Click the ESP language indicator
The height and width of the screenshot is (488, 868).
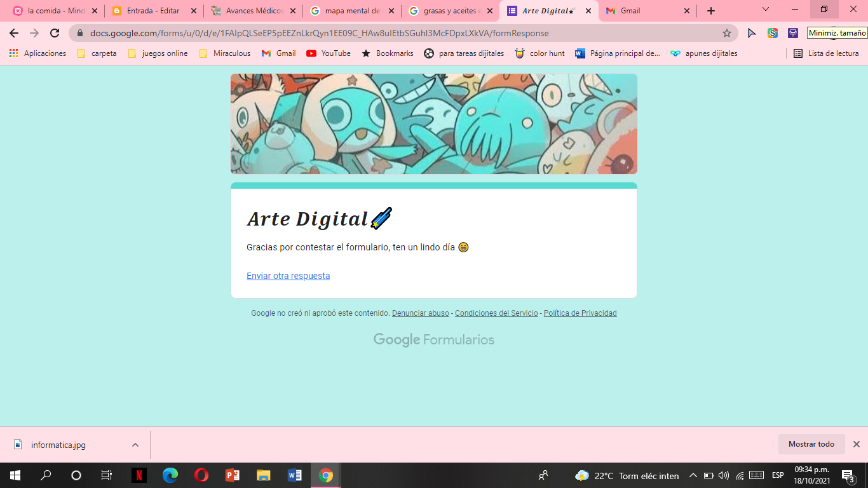pyautogui.click(x=778, y=475)
